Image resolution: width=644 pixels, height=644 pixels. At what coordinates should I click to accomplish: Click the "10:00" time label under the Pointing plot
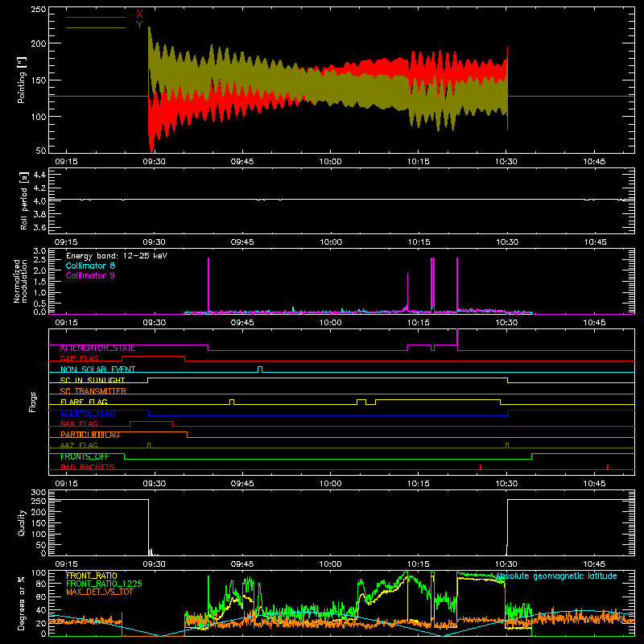[x=330, y=162]
